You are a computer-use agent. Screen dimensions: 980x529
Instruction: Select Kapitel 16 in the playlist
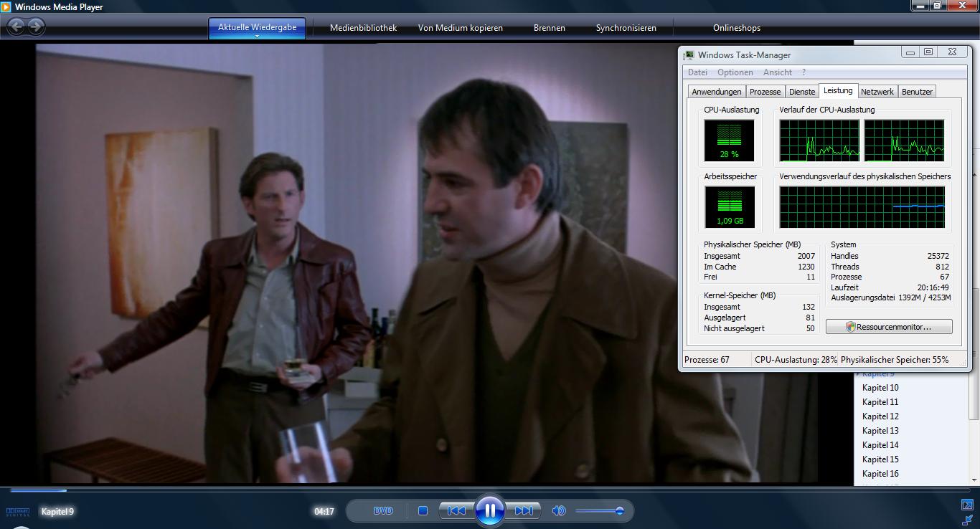coord(880,474)
